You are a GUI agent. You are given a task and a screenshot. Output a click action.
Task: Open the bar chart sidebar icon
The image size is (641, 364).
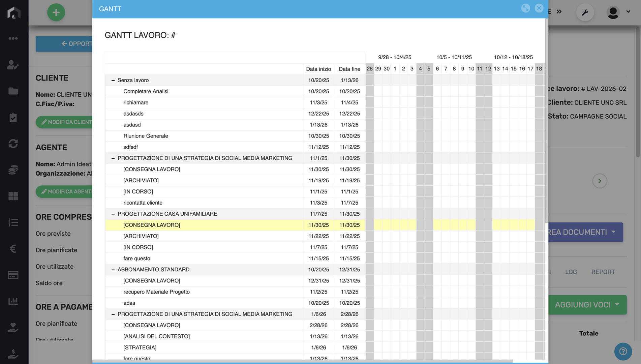[13, 301]
